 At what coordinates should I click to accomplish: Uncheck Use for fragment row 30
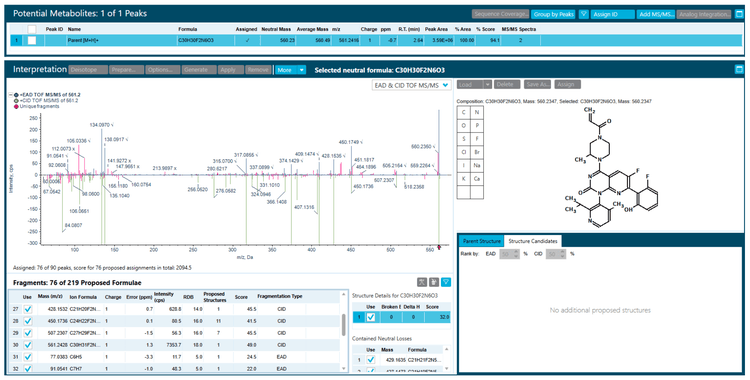coord(28,345)
